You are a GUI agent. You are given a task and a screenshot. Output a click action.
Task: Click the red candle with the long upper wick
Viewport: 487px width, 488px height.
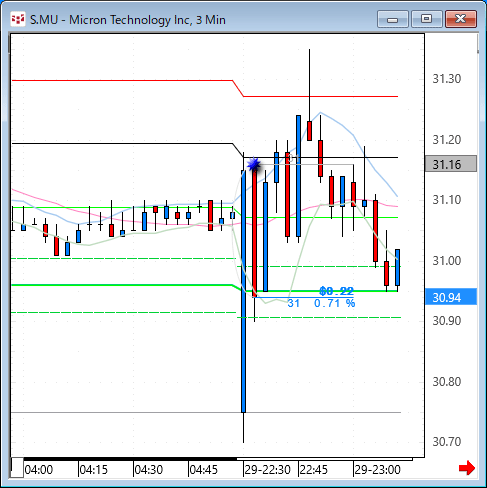point(309,131)
